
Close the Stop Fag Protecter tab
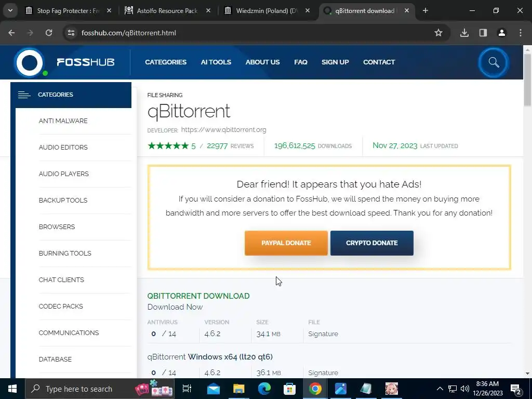click(109, 10)
